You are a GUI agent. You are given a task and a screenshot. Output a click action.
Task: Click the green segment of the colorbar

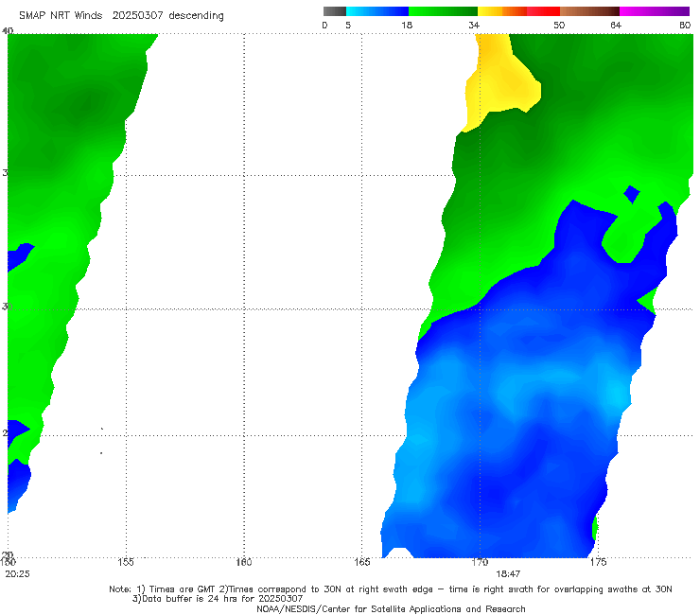click(x=443, y=11)
